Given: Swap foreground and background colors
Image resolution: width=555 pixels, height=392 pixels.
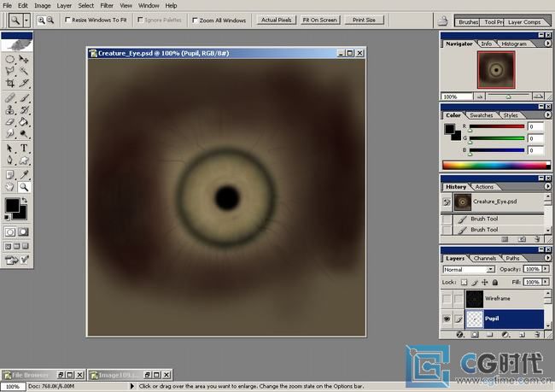Looking at the screenshot, I should point(25,201).
